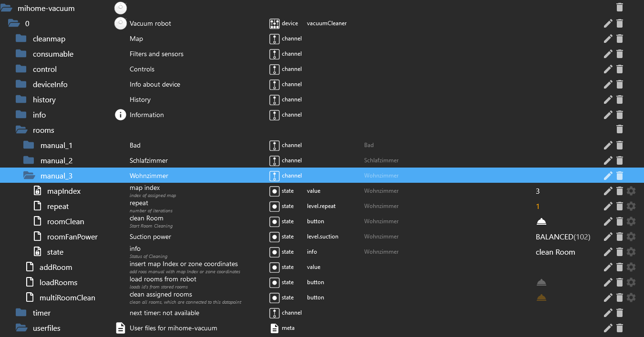The image size is (644, 337).
Task: Open custom settings gear for multiRoomClean
Action: coord(631,297)
